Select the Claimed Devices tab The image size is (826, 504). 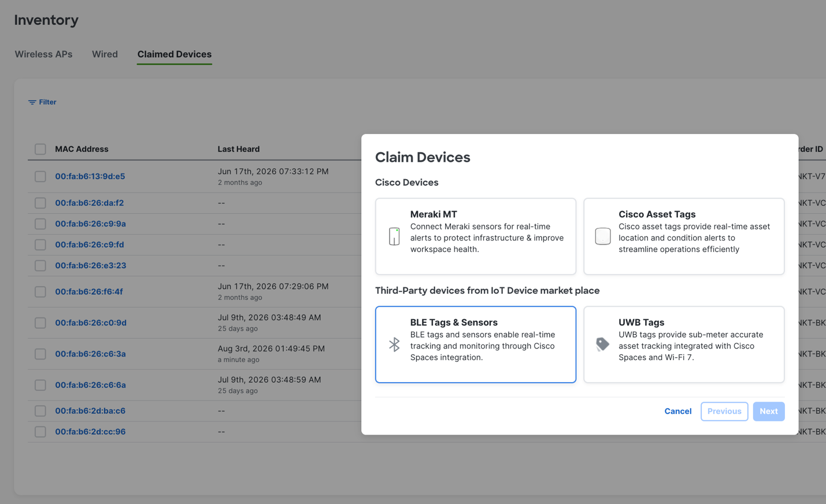click(x=175, y=54)
